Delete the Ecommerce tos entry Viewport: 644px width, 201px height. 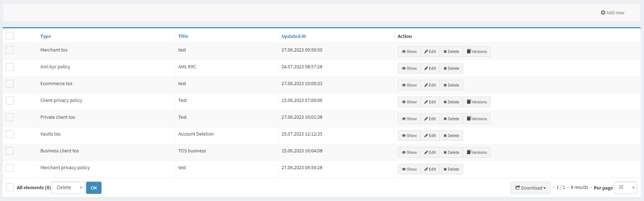coord(451,85)
